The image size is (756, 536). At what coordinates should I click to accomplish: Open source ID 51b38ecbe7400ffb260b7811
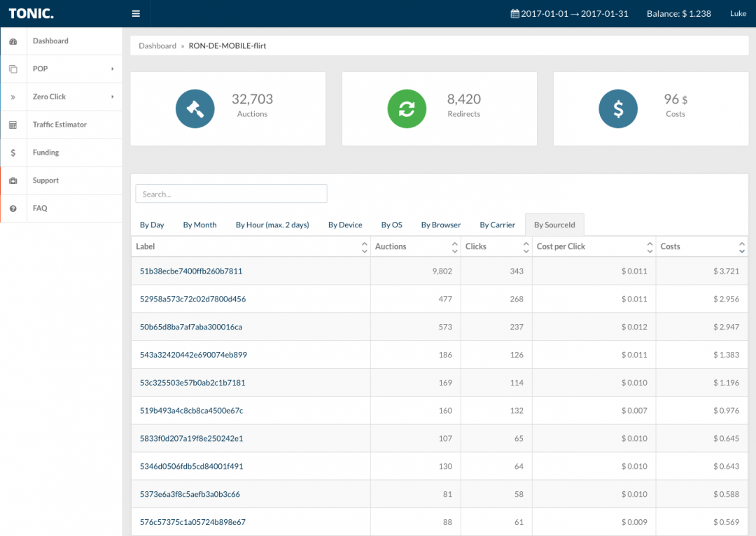point(191,271)
